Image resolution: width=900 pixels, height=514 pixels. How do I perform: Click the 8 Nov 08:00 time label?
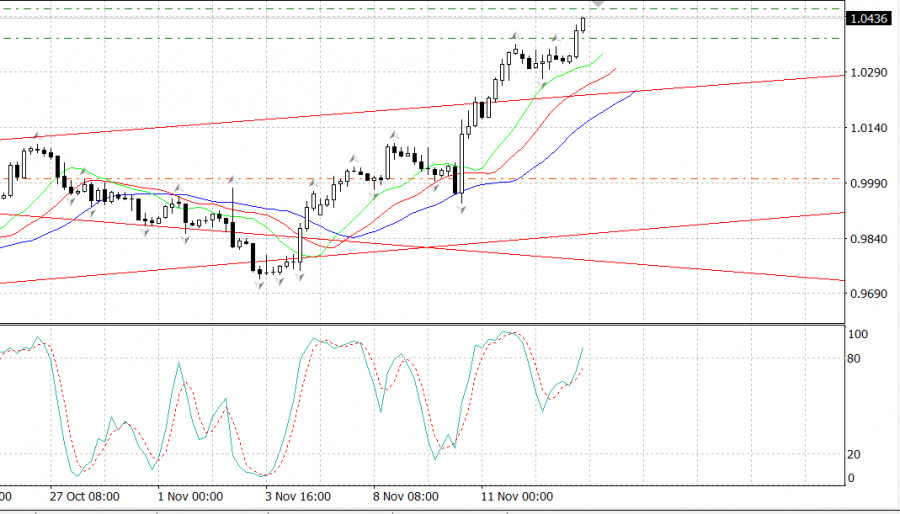406,496
